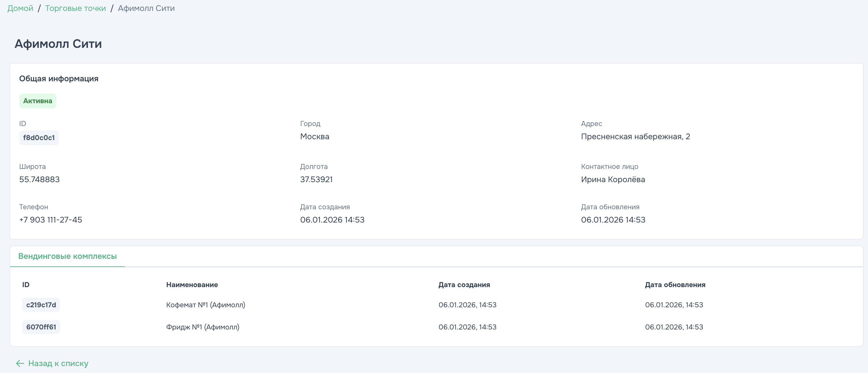The width and height of the screenshot is (868, 373).
Task: Click Назад к списку link
Action: click(x=58, y=363)
